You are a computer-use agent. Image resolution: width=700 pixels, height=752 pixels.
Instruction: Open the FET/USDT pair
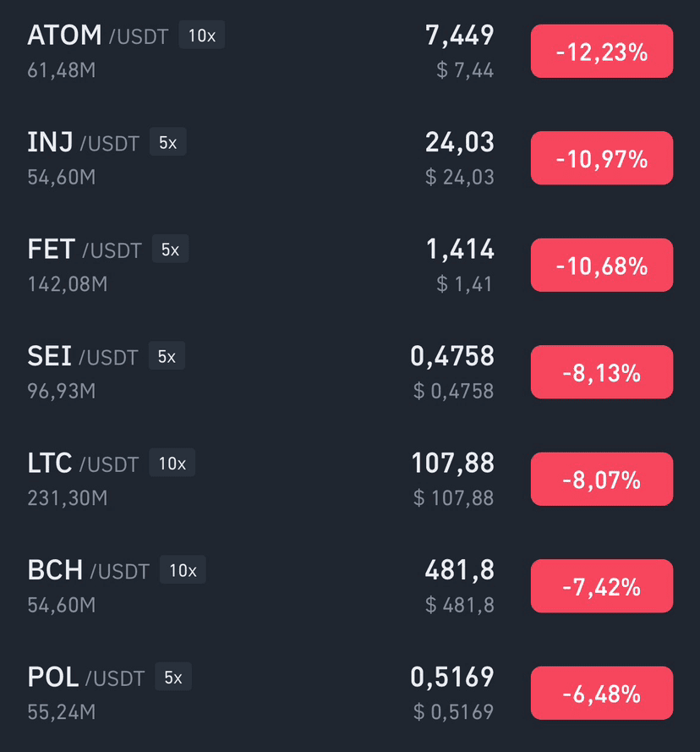coord(350,266)
